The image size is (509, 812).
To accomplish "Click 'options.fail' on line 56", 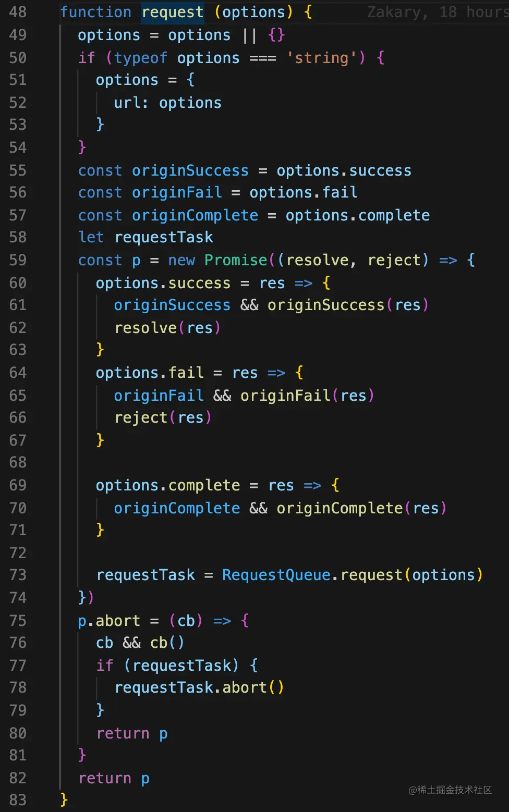I will click(304, 192).
